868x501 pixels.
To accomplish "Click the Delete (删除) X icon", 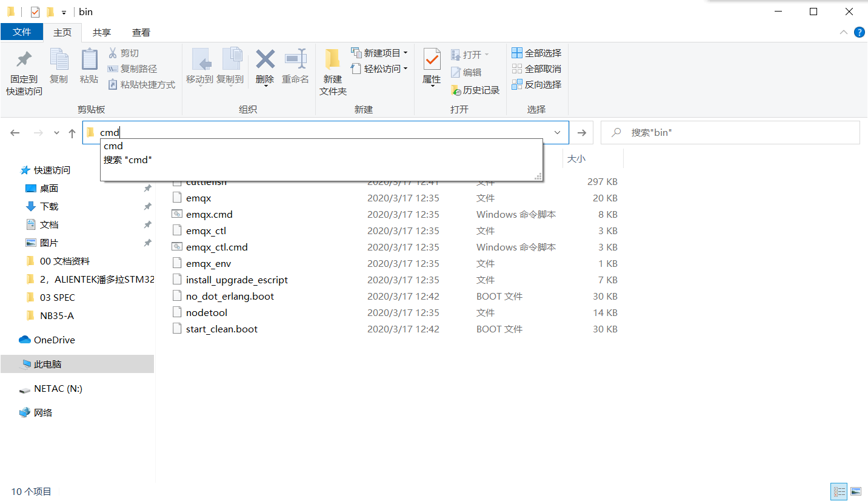I will tap(265, 59).
